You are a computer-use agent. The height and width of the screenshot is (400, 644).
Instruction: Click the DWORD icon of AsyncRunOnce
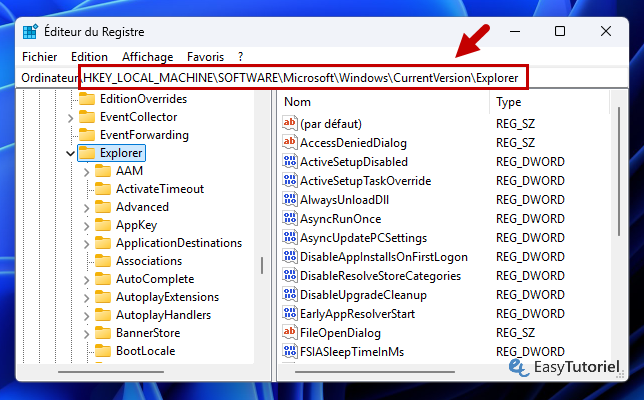click(x=290, y=218)
